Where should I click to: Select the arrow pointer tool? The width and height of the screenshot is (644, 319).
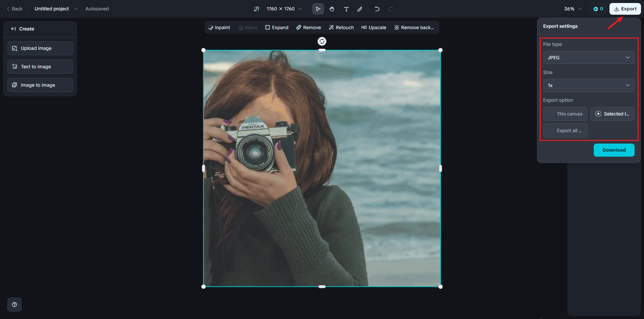(318, 9)
